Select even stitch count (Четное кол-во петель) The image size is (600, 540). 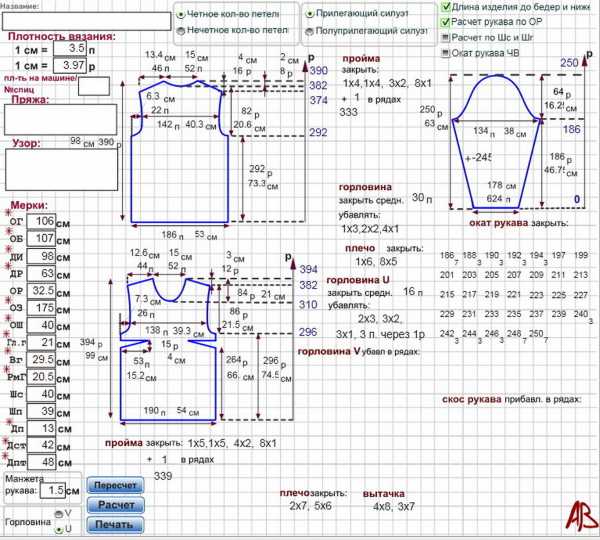click(180, 14)
